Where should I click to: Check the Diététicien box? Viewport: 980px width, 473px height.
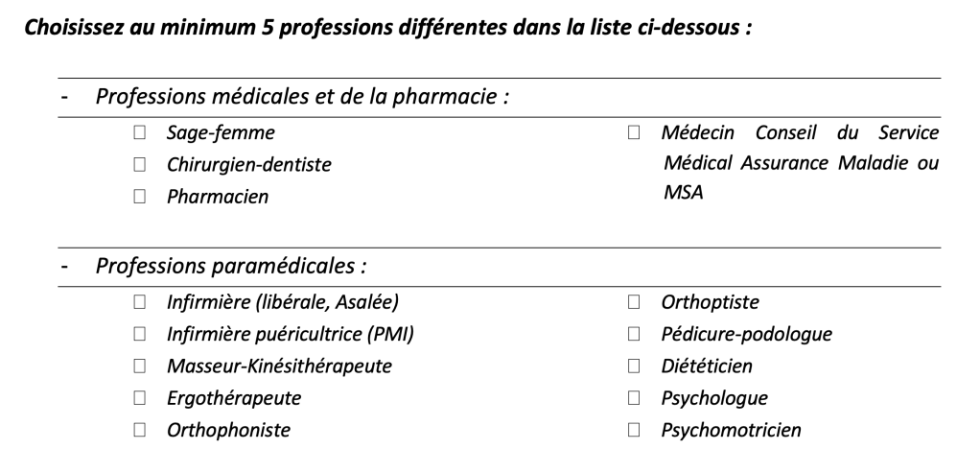(634, 367)
